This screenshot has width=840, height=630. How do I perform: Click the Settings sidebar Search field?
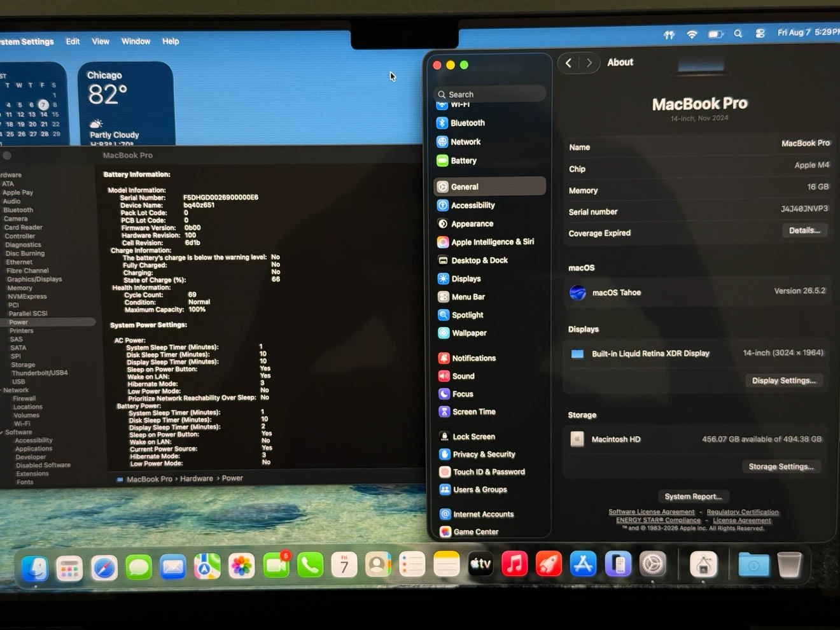tap(490, 94)
